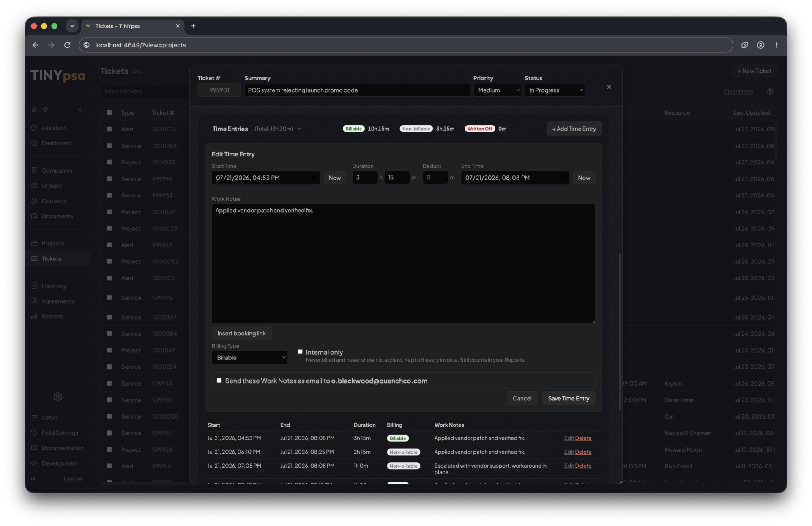Open the Companies sidebar item
Screen dimensions: 812x526
pos(57,170)
